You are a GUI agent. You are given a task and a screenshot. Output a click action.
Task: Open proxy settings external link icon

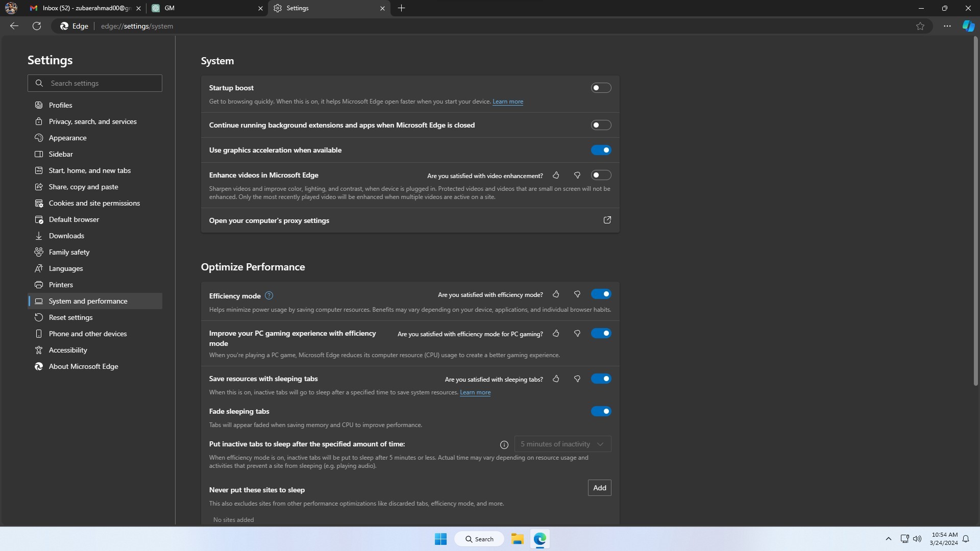(607, 220)
